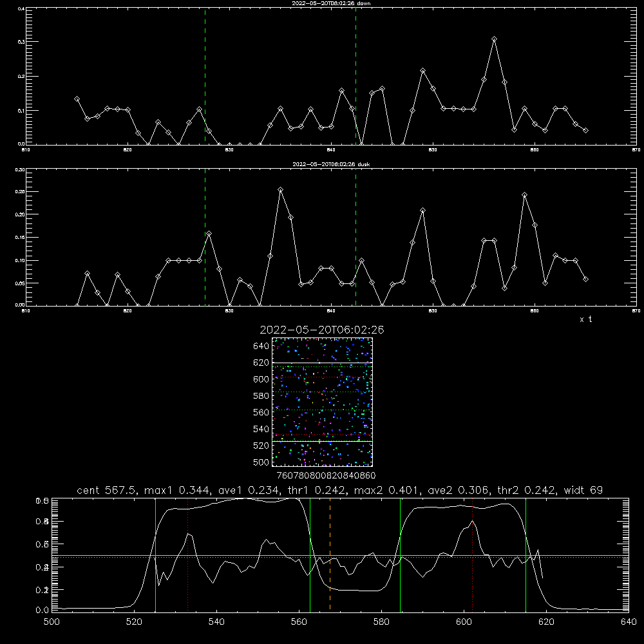Click the dusk plot title text
Screen dimensions: 644x644
point(331,164)
